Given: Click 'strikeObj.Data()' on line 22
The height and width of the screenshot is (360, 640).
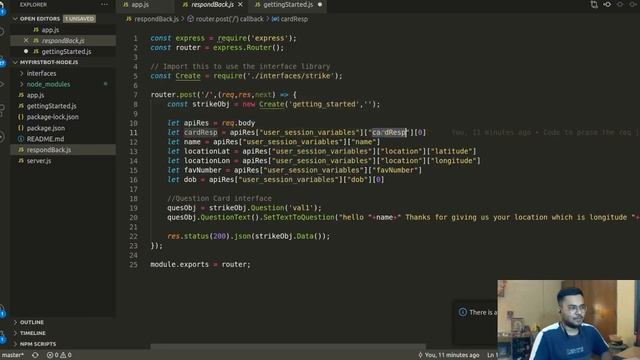Looking at the screenshot, I should [x=290, y=236].
